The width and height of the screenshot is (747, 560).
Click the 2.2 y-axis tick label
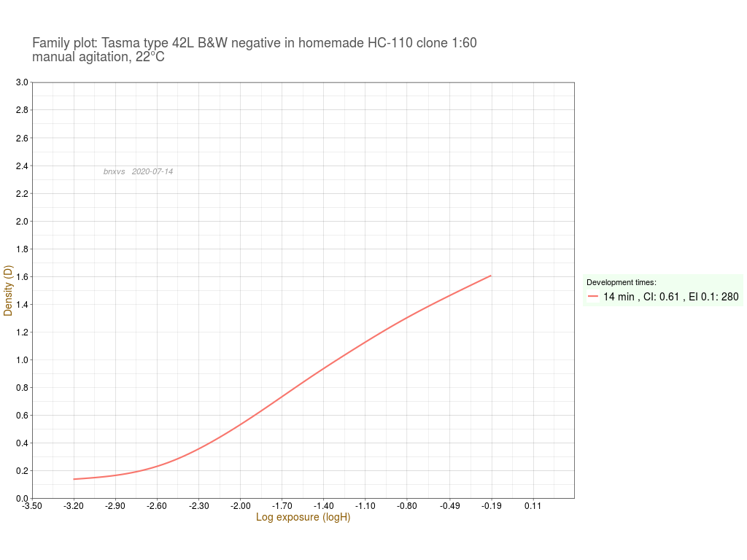(22, 194)
